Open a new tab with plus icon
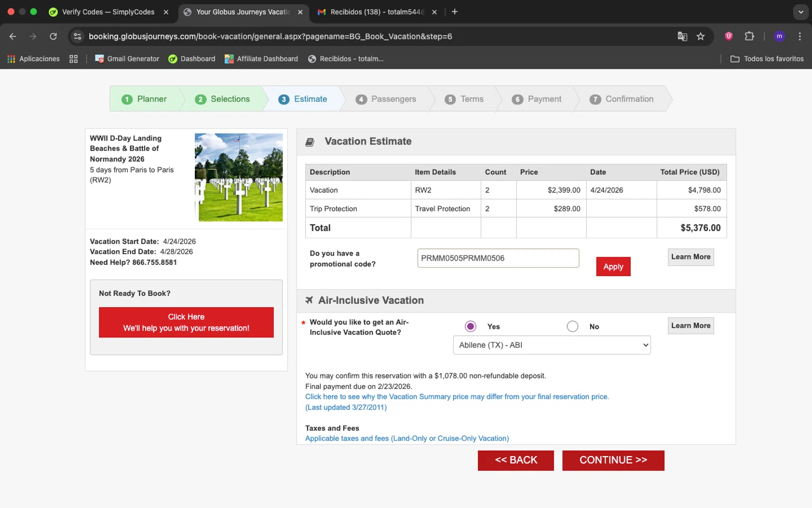The width and height of the screenshot is (812, 508). pos(455,12)
